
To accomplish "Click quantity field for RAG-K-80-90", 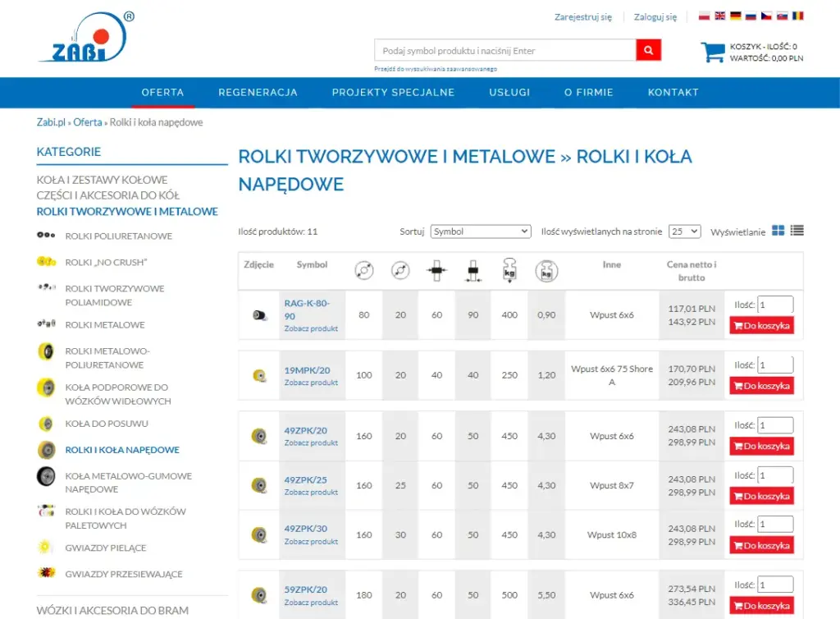I will click(x=775, y=305).
